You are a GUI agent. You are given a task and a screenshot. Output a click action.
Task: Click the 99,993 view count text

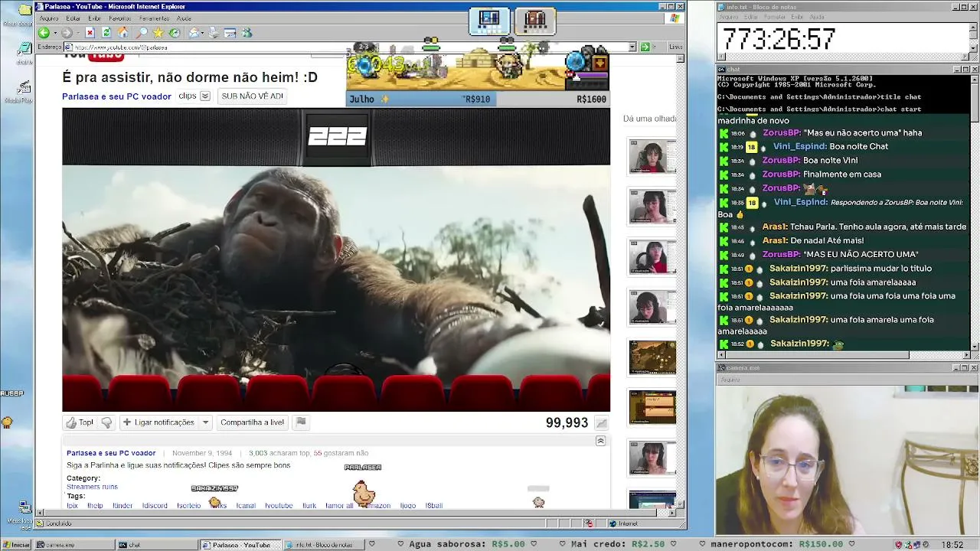[x=567, y=423]
